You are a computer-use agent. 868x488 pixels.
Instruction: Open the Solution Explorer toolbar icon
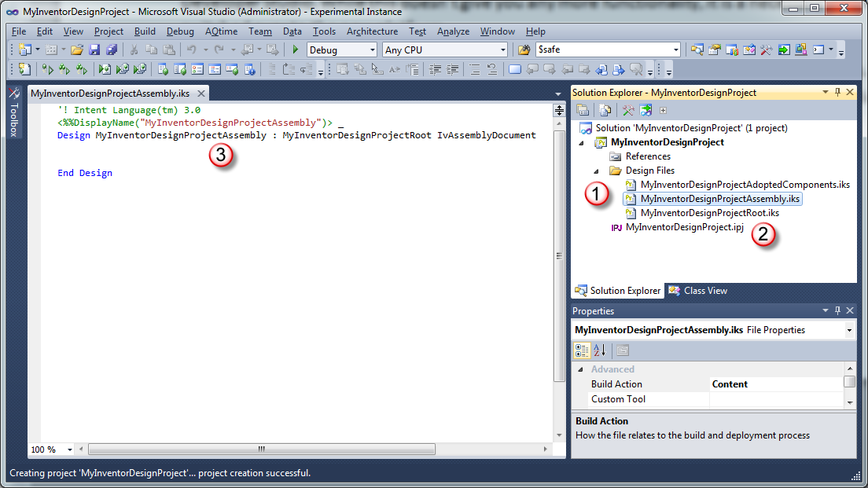(697, 50)
